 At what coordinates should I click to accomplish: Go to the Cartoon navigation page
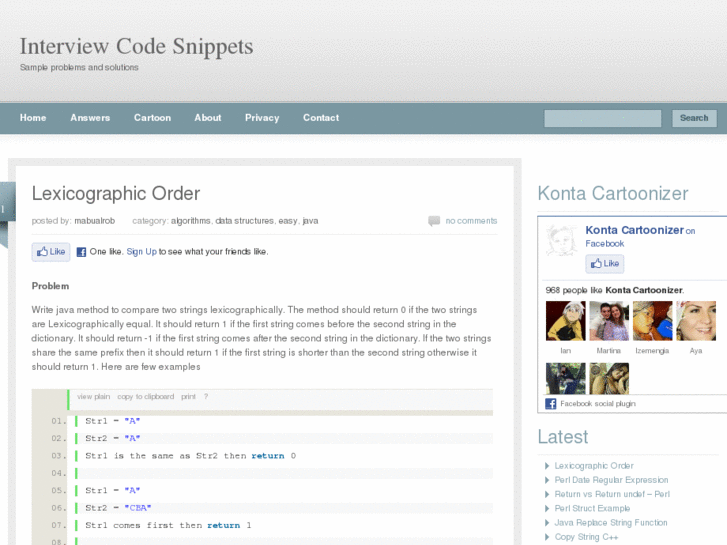click(x=152, y=118)
